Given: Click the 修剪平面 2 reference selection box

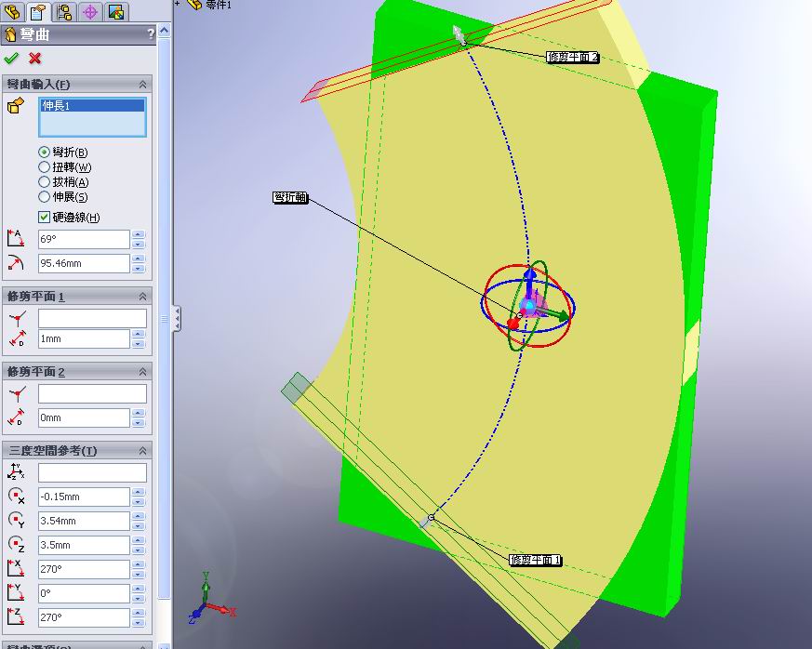Looking at the screenshot, I should pyautogui.click(x=92, y=393).
